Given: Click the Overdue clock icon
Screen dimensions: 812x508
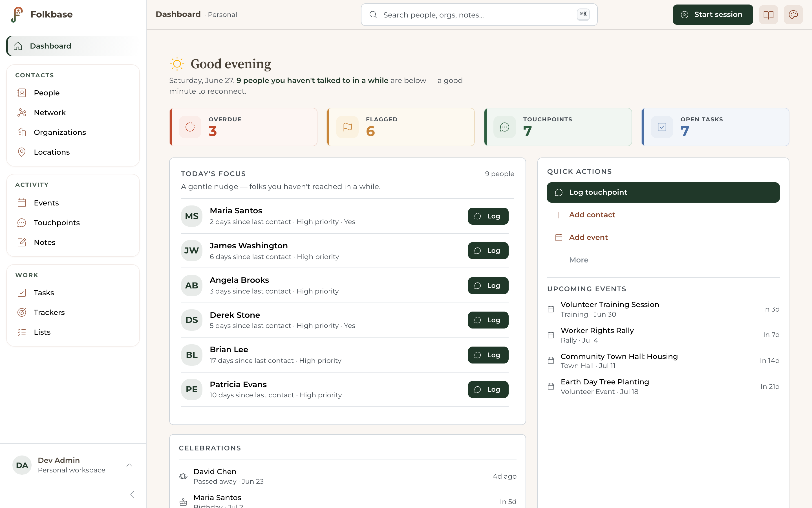Looking at the screenshot, I should pyautogui.click(x=190, y=127).
